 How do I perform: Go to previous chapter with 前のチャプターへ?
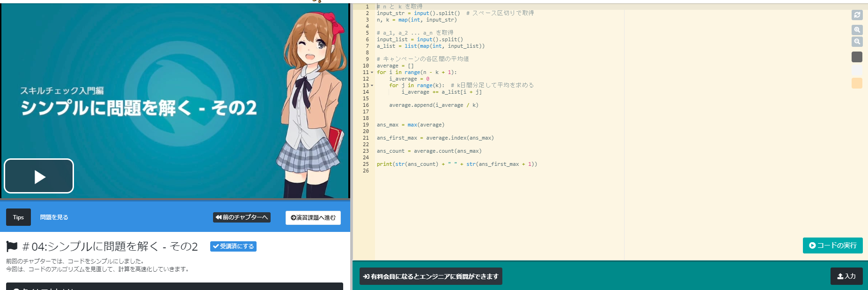tap(242, 217)
